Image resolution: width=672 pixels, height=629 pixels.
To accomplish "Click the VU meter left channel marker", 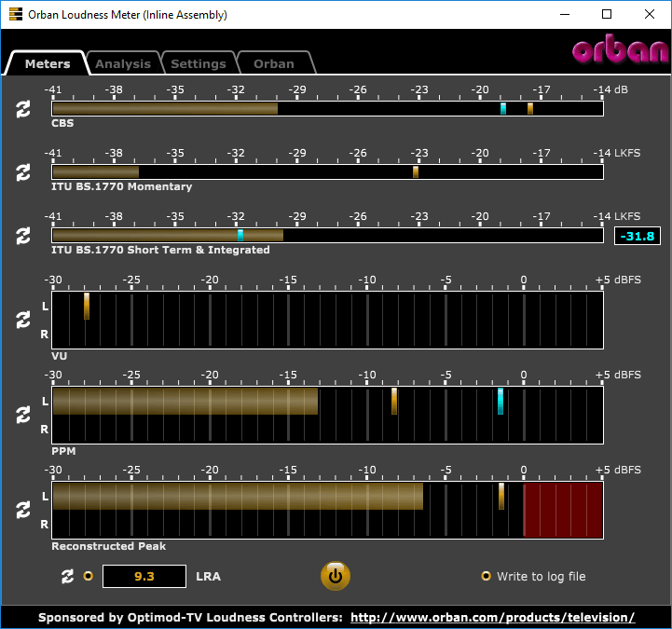I will point(87,306).
